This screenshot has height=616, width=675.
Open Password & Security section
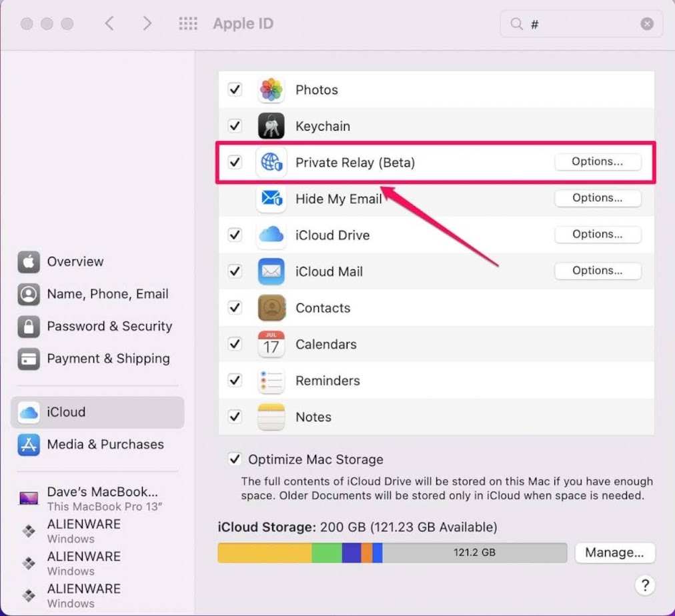point(98,326)
